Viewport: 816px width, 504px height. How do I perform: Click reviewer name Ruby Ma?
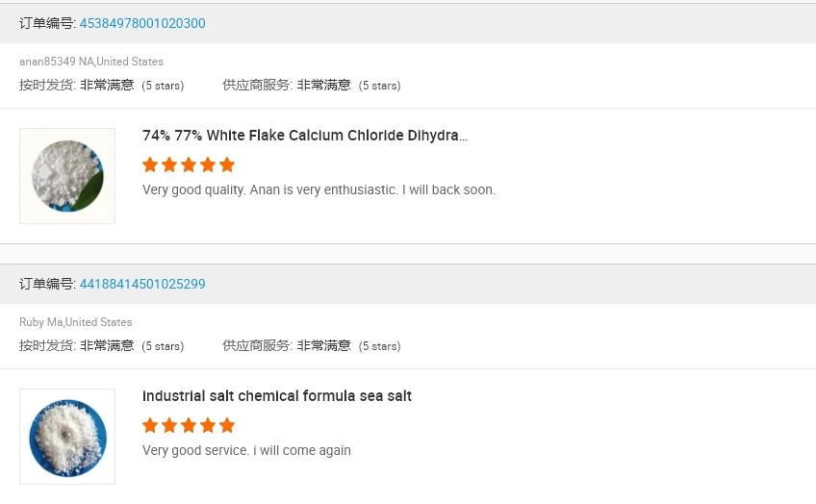click(x=40, y=322)
